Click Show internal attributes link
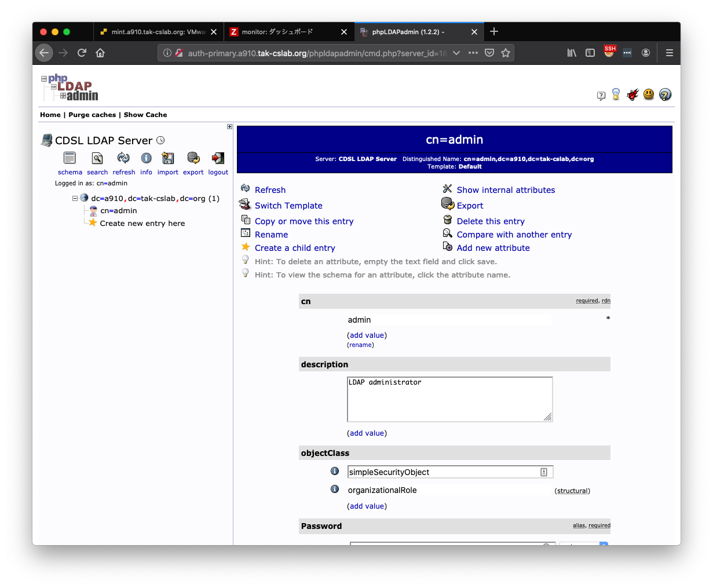Screen dimensions: 713x588 (x=506, y=190)
